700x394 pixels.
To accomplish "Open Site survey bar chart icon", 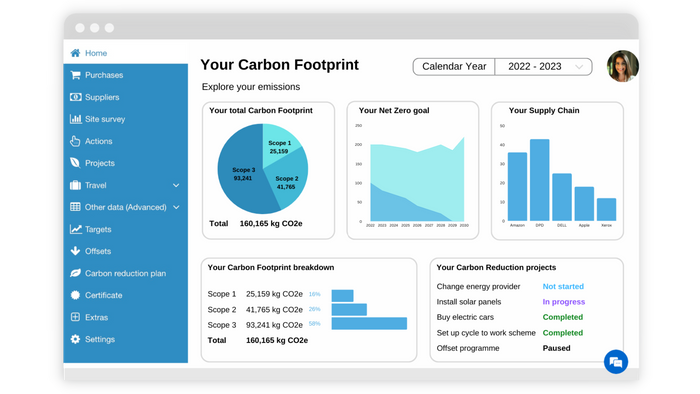I will click(75, 119).
